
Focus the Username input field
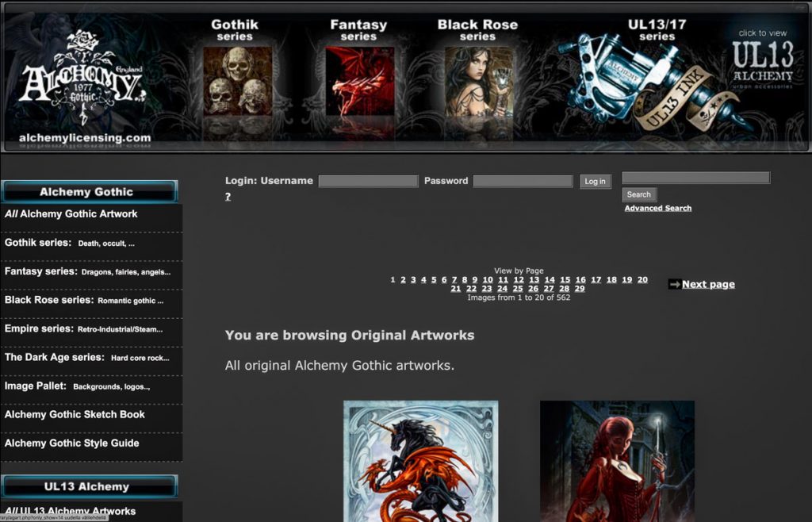pos(368,181)
